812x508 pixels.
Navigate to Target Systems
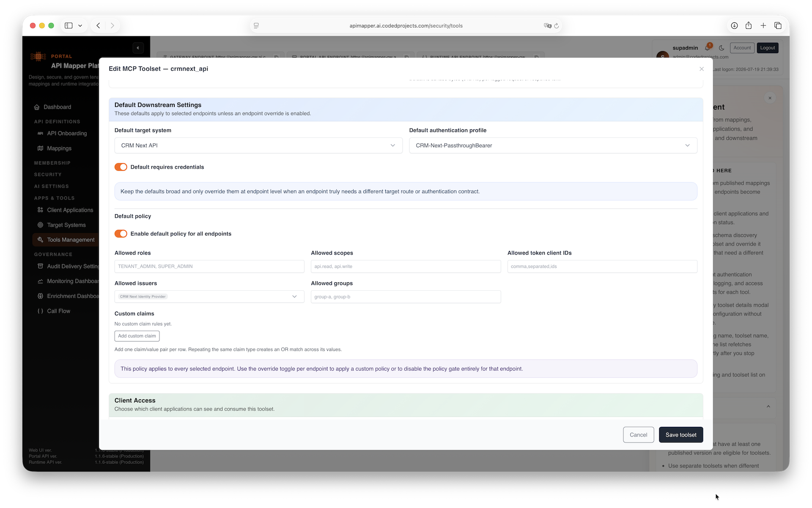(66, 225)
